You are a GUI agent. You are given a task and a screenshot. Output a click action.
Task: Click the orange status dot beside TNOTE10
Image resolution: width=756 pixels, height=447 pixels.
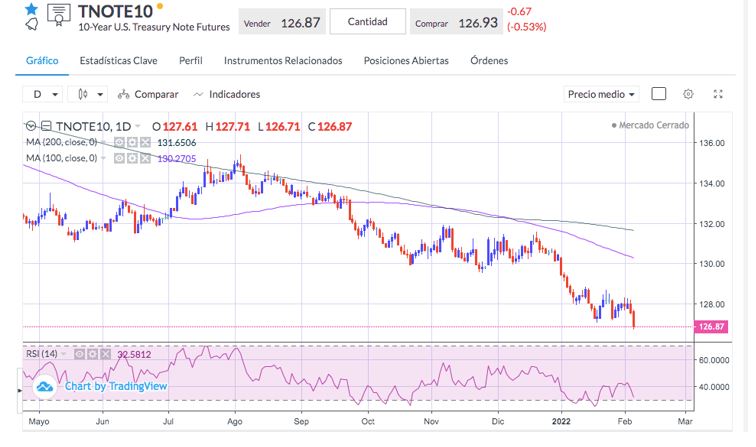pyautogui.click(x=160, y=6)
